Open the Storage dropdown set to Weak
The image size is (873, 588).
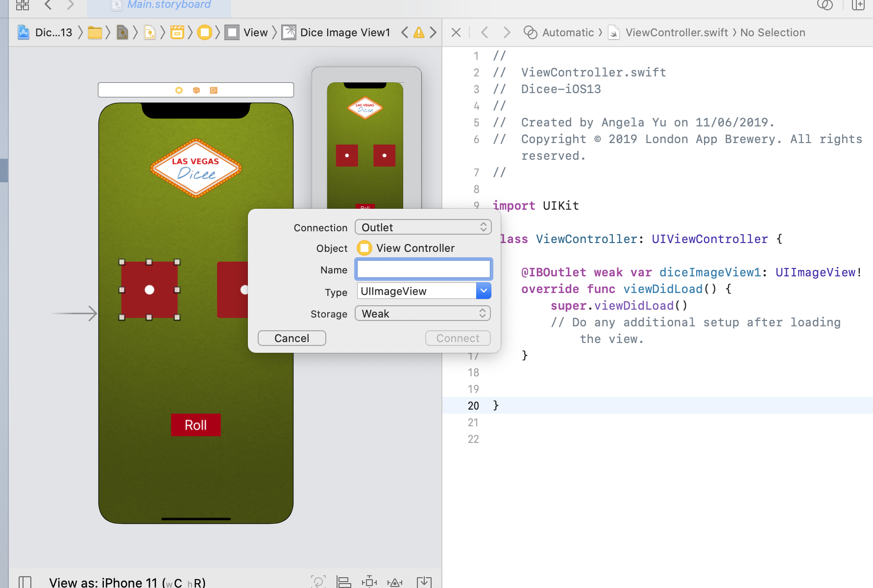[x=423, y=314]
